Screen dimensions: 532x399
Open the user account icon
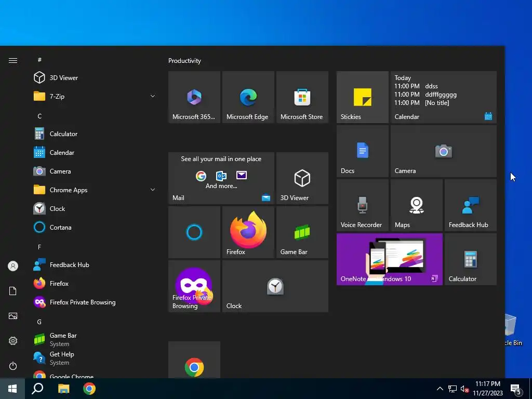coord(13,266)
